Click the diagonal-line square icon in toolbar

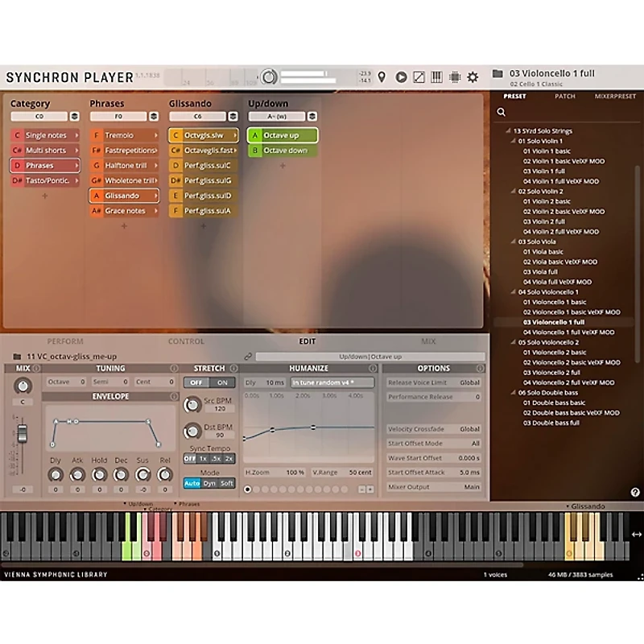coord(419,76)
